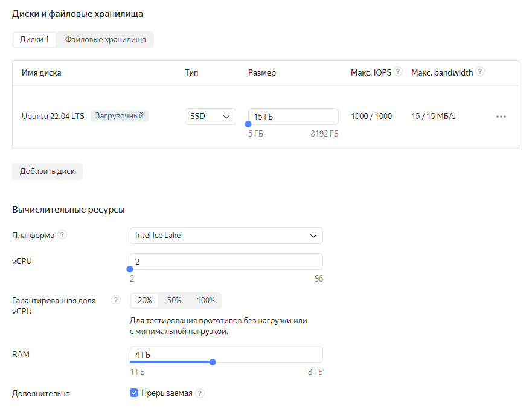
Task: Select 100% guaranteed vCPU share
Action: point(205,300)
